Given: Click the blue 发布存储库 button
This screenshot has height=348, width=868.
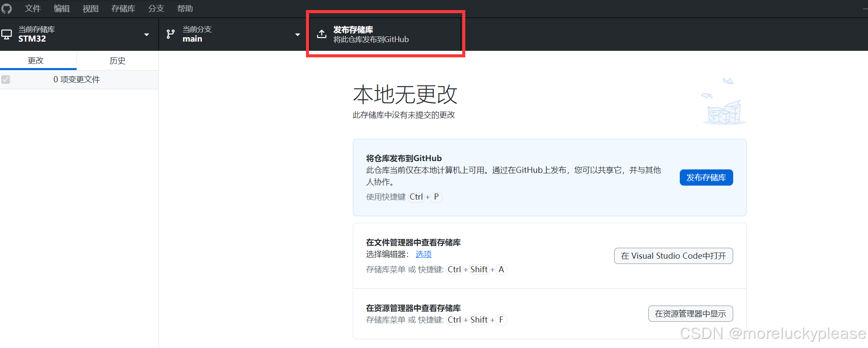Looking at the screenshot, I should [706, 177].
